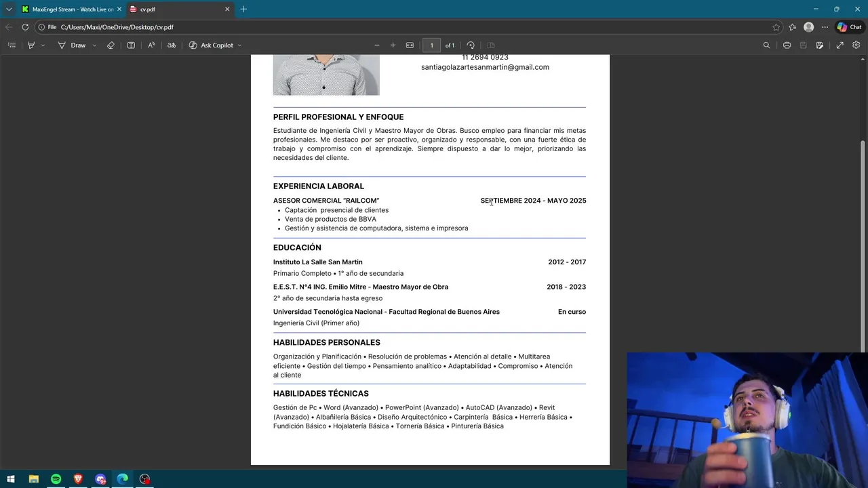Click Instituto La Salle San Martin
Image resolution: width=868 pixels, height=488 pixels.
[318, 262]
